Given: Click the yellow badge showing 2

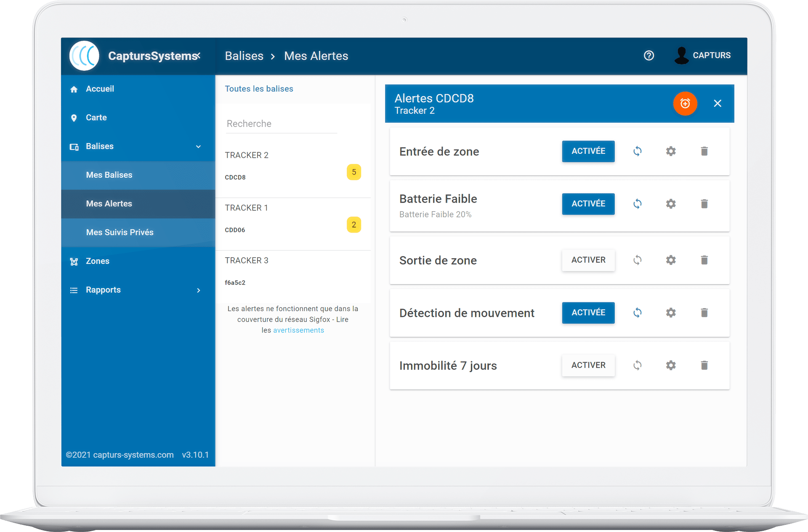Looking at the screenshot, I should point(354,225).
